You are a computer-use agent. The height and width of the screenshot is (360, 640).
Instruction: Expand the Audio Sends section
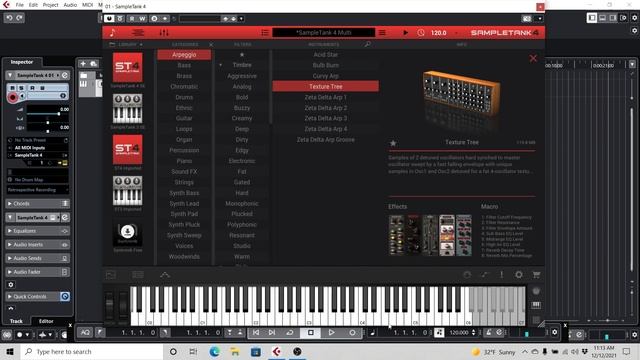(x=38, y=258)
